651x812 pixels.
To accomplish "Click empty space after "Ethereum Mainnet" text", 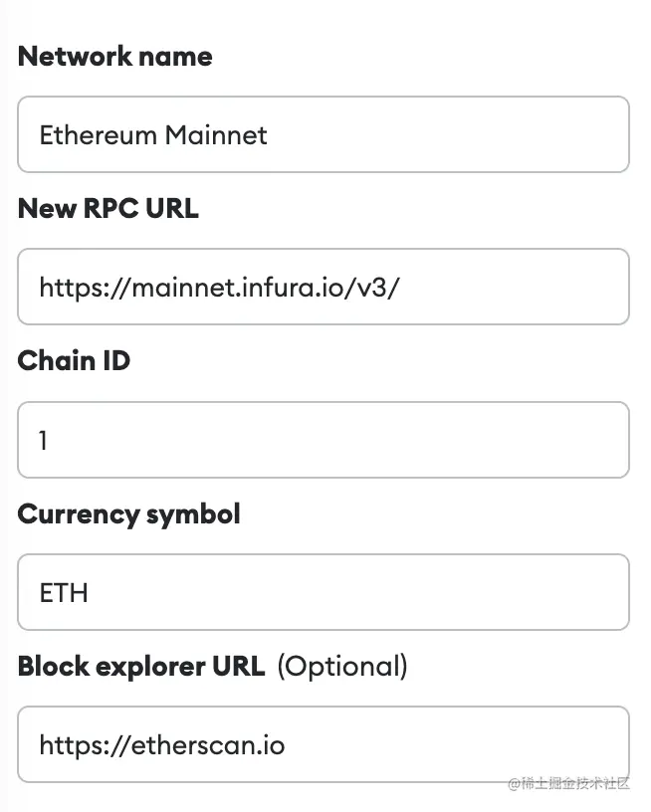I will (x=448, y=135).
